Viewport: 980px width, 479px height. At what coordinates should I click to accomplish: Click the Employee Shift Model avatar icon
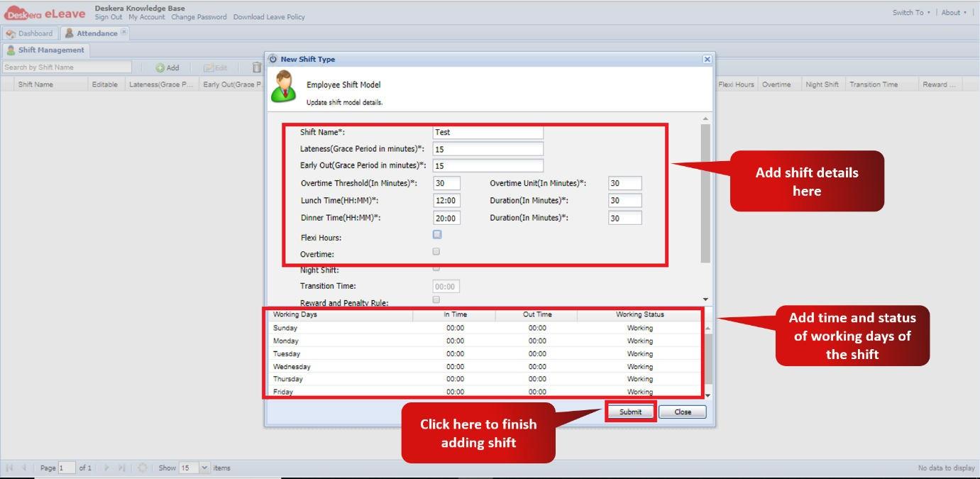click(x=282, y=84)
